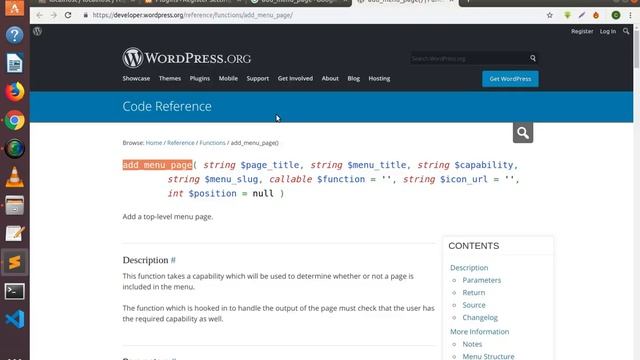Go to Functions in breadcrumb

point(212,142)
